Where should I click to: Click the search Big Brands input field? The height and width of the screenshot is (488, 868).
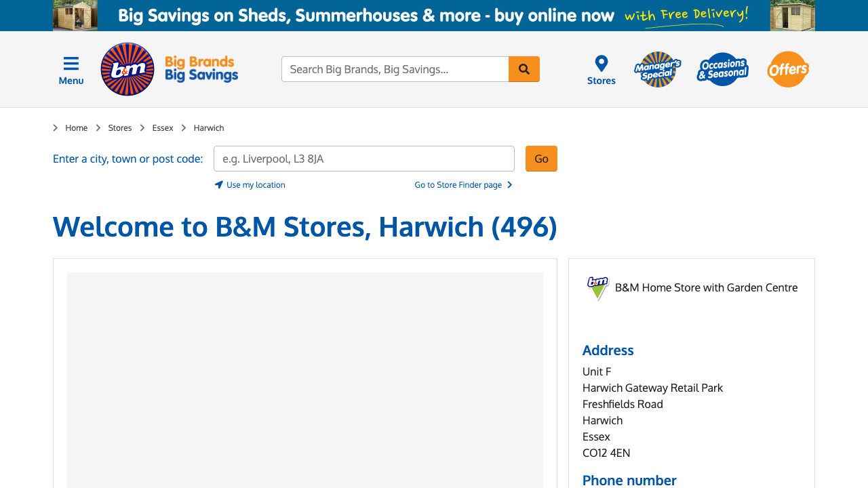point(395,69)
